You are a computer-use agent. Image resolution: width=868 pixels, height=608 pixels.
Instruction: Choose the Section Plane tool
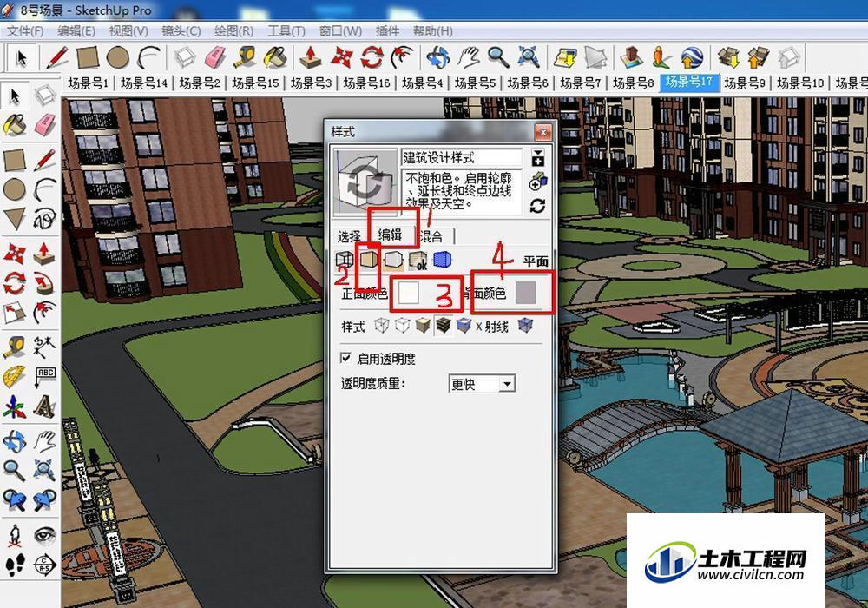[45, 565]
